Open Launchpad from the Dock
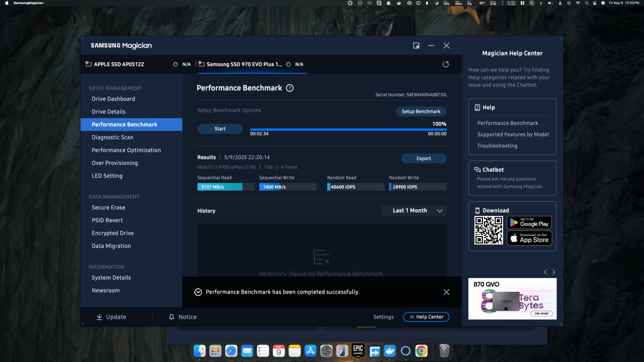The height and width of the screenshot is (362, 644). (x=215, y=351)
